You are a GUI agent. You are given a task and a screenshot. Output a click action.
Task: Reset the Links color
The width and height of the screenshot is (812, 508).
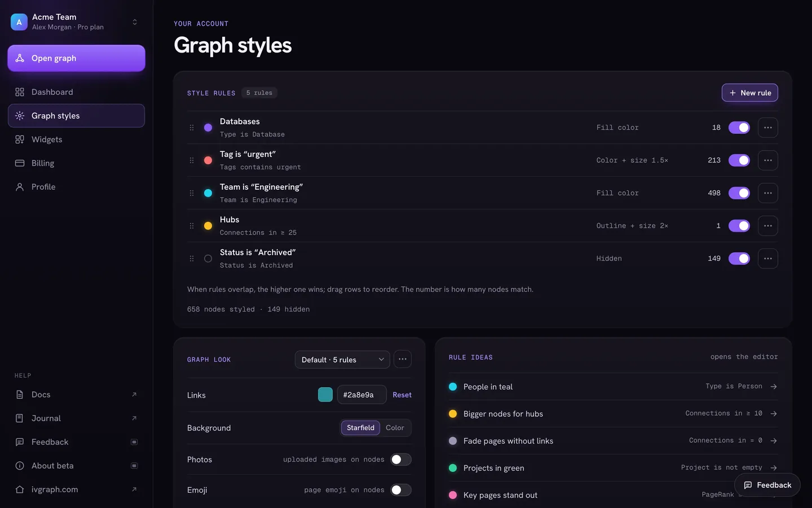402,395
